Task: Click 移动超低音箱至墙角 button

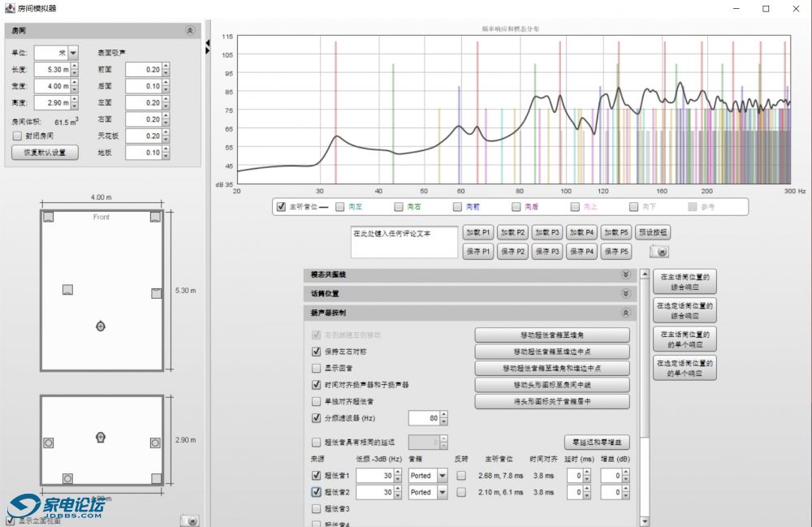Action: tap(552, 335)
